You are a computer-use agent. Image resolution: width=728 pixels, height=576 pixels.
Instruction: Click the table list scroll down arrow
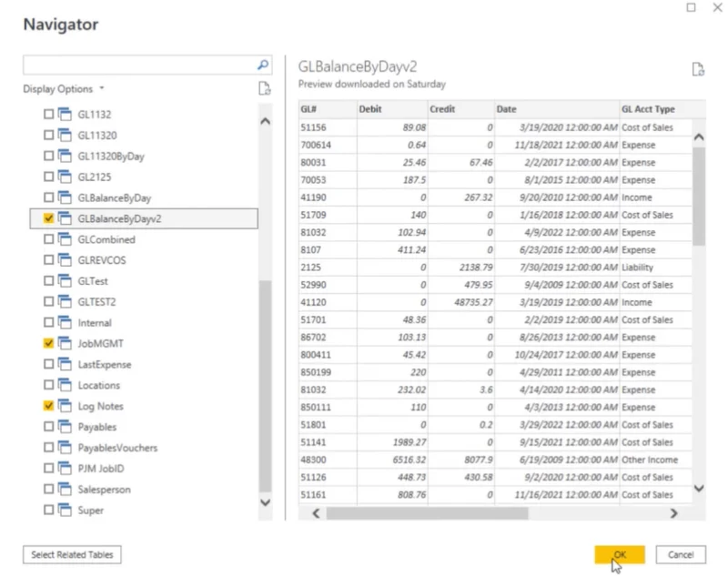click(265, 502)
